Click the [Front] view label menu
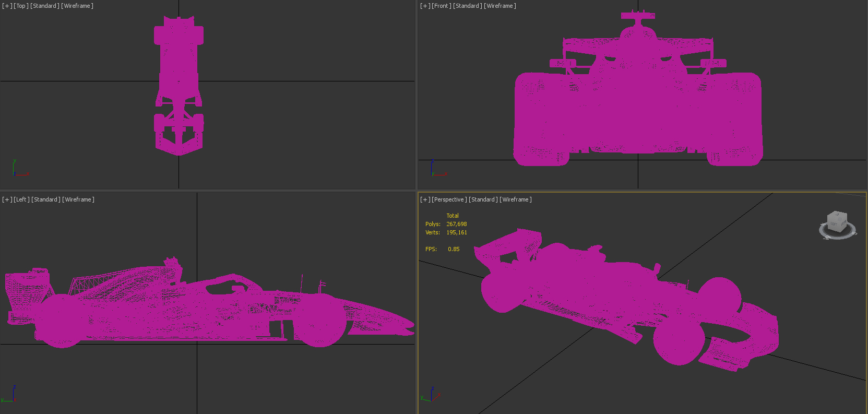 point(442,6)
